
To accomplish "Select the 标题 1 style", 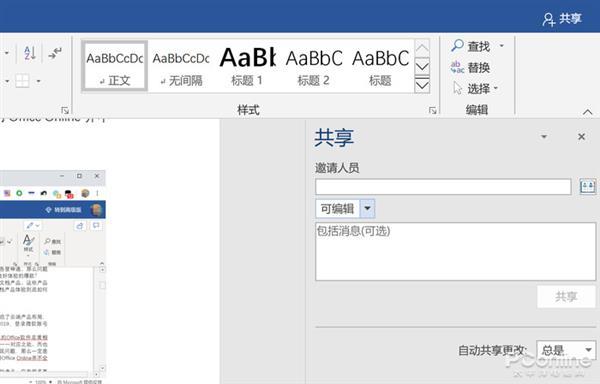I will (247, 66).
